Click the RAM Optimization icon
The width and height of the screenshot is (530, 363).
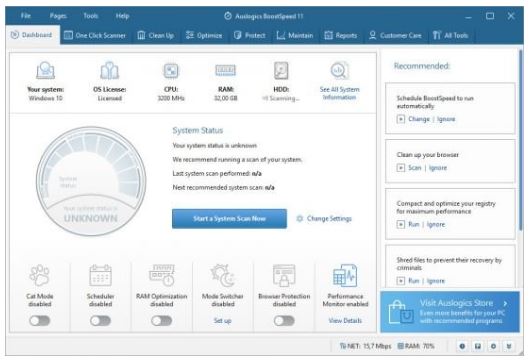pos(162,275)
